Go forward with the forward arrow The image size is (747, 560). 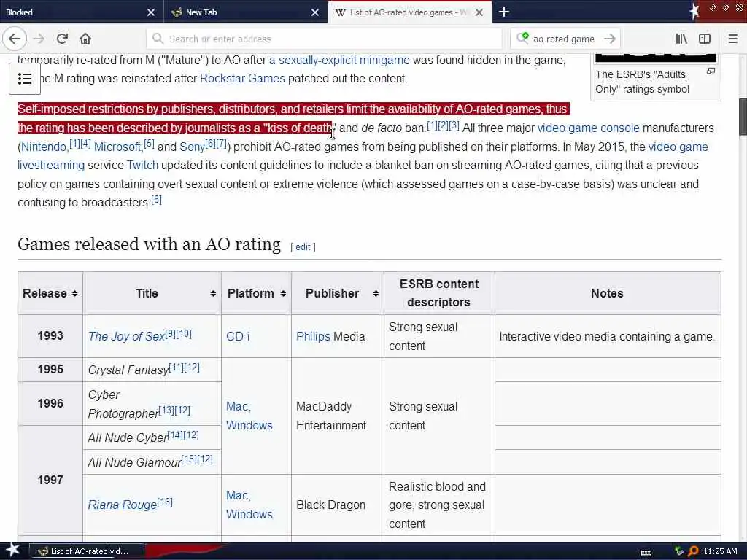pos(39,39)
